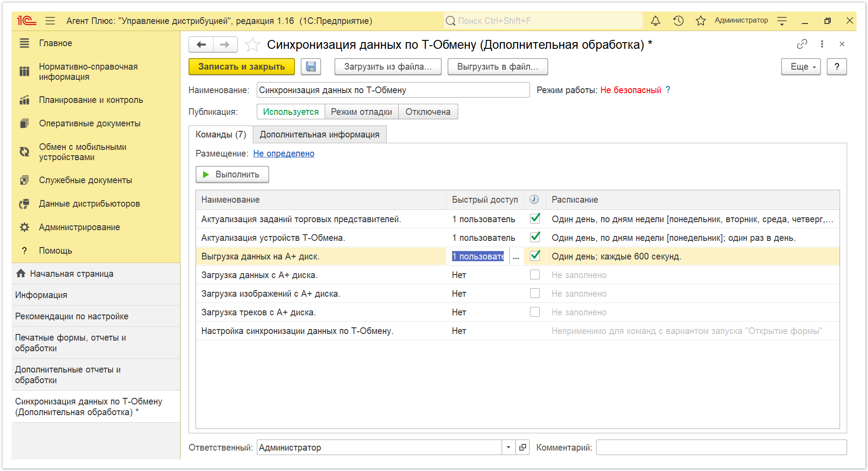Open help with the ? button

837,67
